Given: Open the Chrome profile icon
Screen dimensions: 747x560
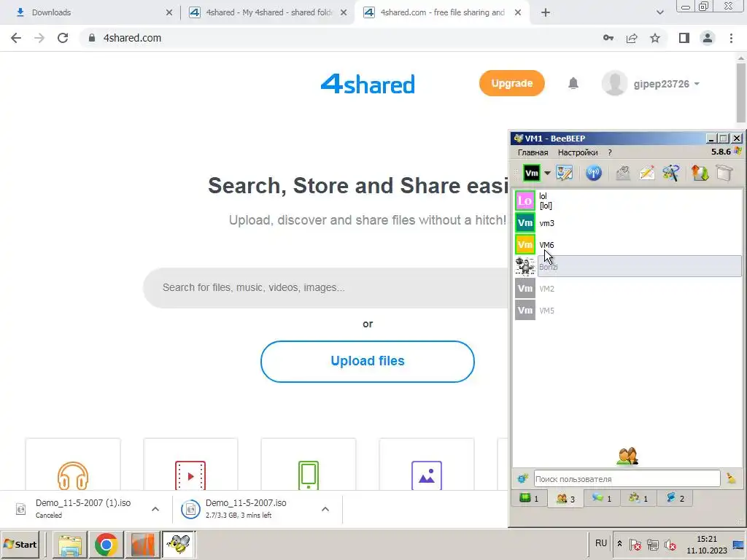Looking at the screenshot, I should [x=708, y=38].
